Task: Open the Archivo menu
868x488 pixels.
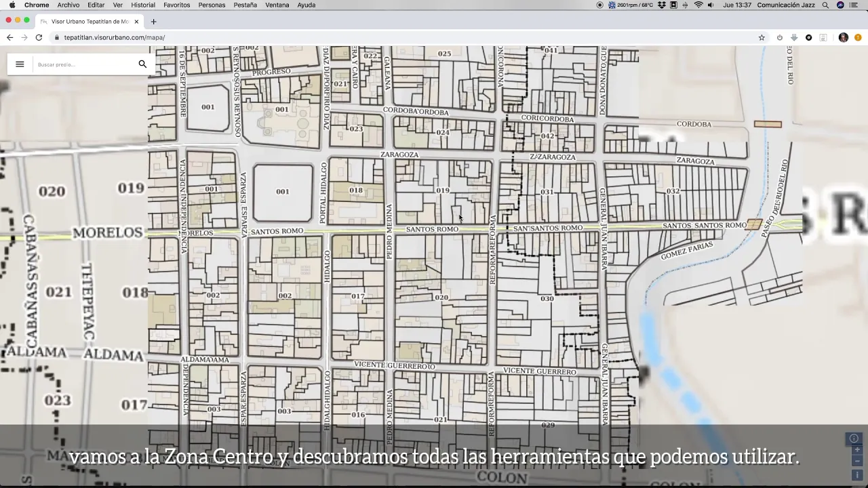Action: 68,5
